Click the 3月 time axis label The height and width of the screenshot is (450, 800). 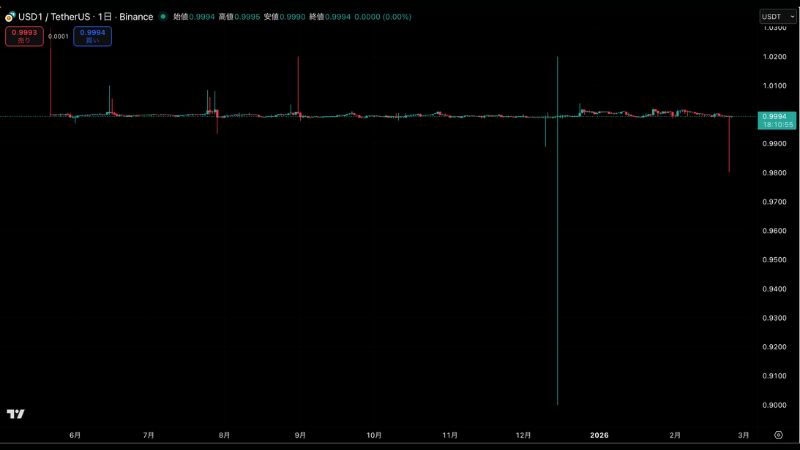pyautogui.click(x=743, y=435)
